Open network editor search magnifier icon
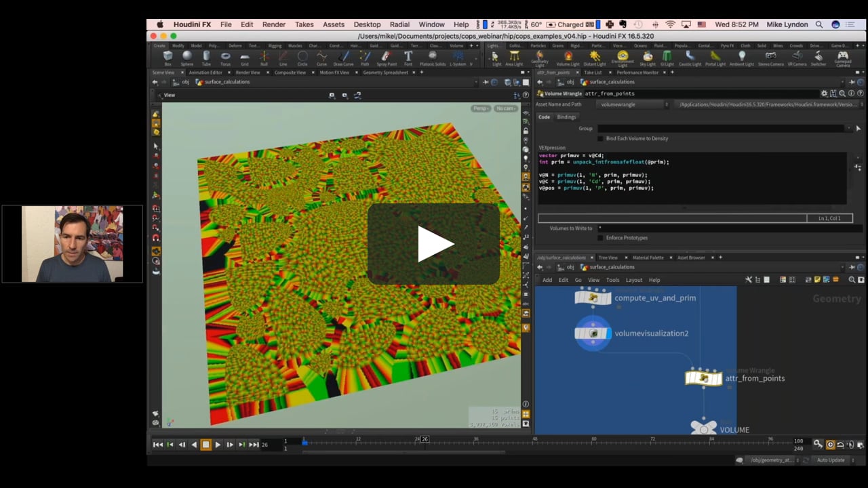The height and width of the screenshot is (488, 868). click(852, 280)
